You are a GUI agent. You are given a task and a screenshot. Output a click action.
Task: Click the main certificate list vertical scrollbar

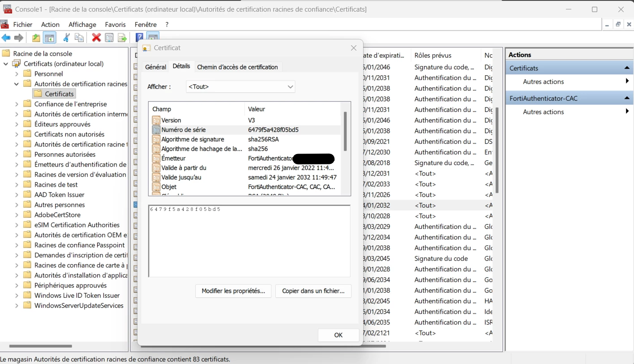point(497,150)
